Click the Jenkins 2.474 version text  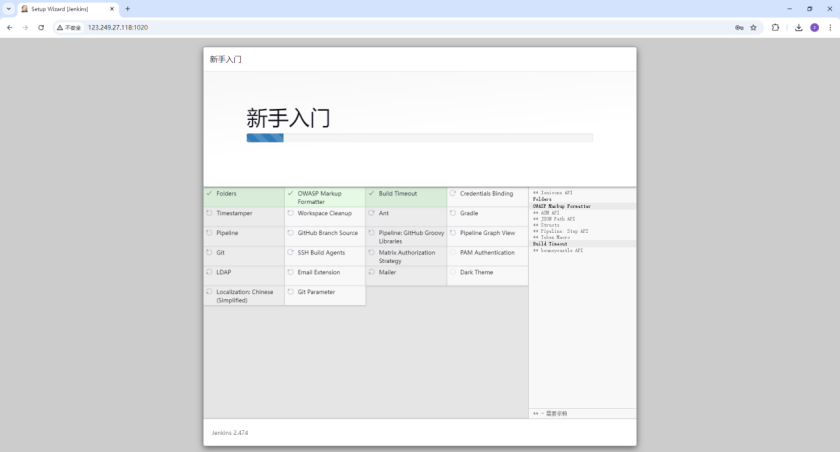tap(230, 433)
